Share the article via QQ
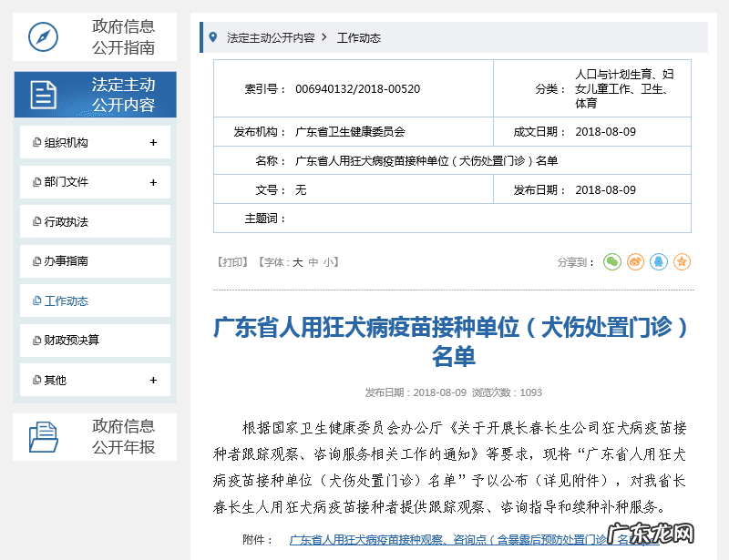 pyautogui.click(x=659, y=261)
